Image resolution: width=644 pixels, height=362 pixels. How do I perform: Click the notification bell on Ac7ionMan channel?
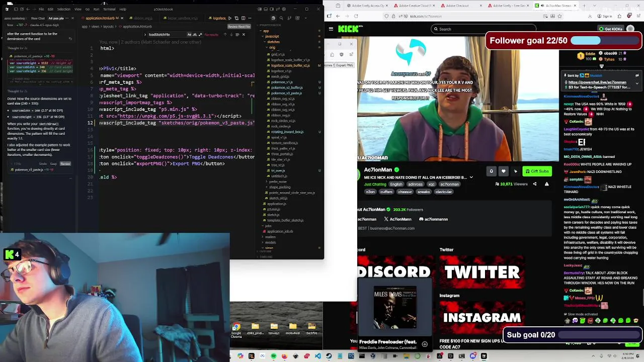pos(492,171)
